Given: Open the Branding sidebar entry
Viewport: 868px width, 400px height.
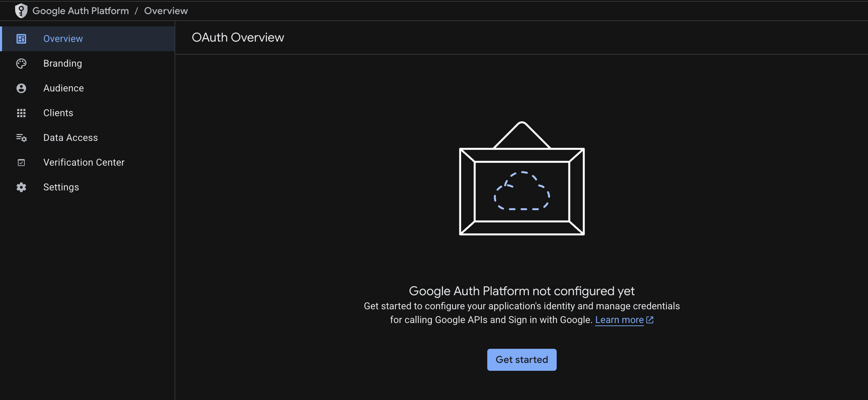Looking at the screenshot, I should click(x=62, y=63).
